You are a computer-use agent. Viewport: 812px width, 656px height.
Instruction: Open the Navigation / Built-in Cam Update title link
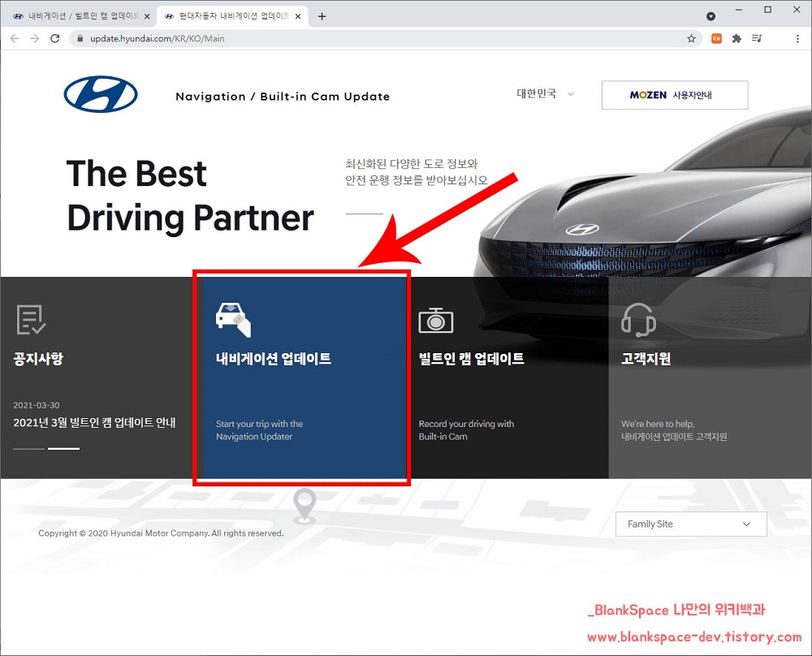pos(283,97)
